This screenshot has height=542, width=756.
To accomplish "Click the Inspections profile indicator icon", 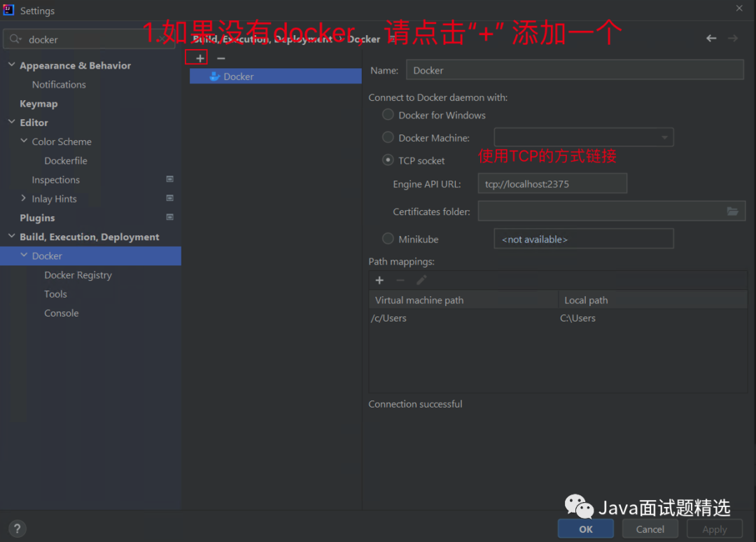I will point(169,179).
